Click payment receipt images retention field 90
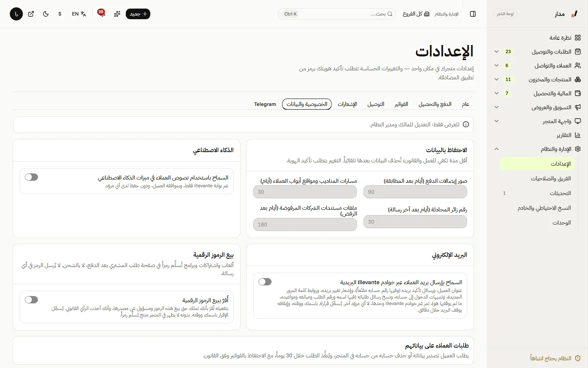588x368 pixels. (x=415, y=192)
